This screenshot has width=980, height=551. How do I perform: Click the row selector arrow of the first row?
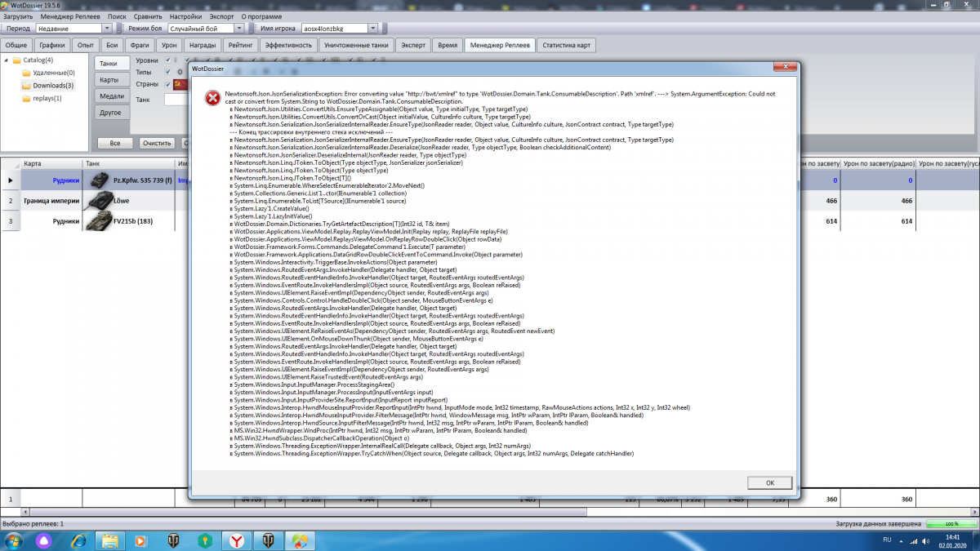(11, 180)
